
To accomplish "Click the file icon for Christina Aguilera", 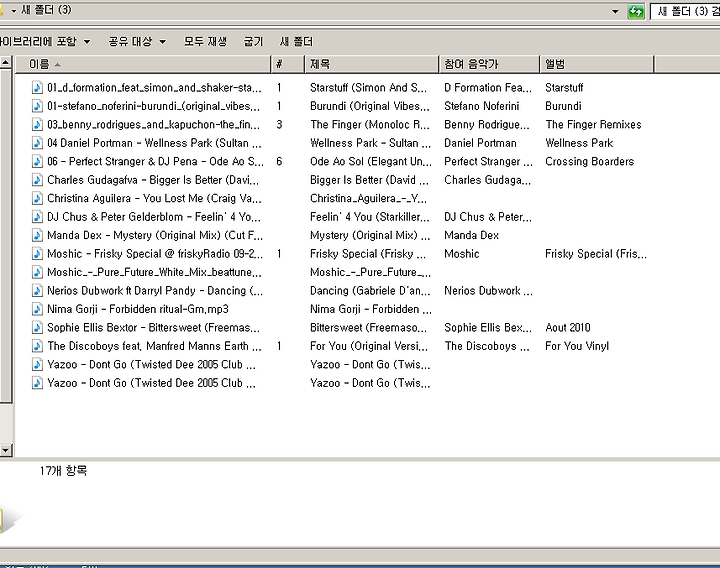I will [x=37, y=198].
